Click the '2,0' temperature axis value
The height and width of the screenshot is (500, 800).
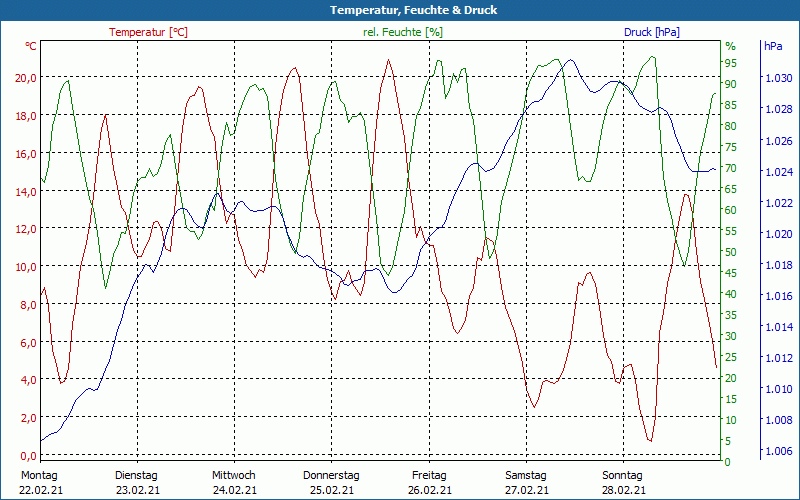(29, 417)
